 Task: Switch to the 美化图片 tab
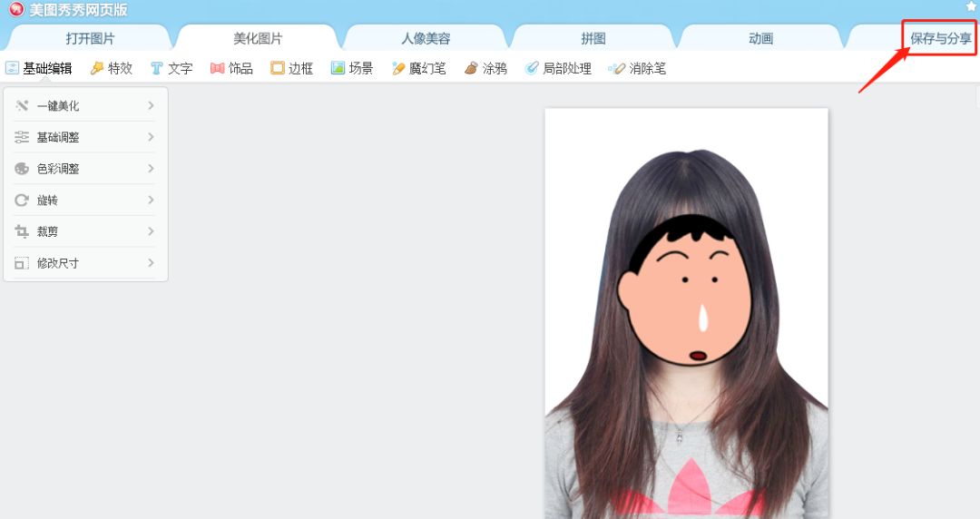pyautogui.click(x=258, y=38)
